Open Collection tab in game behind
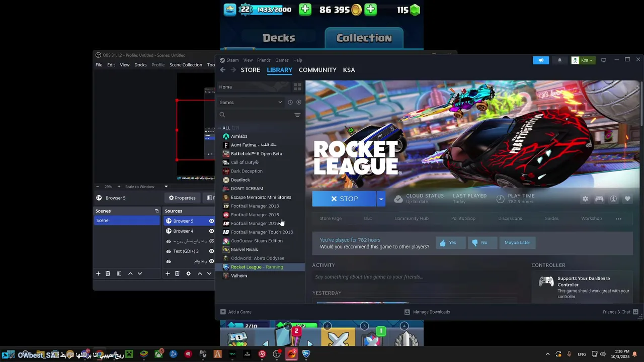Image resolution: width=644 pixels, height=362 pixels. click(364, 38)
